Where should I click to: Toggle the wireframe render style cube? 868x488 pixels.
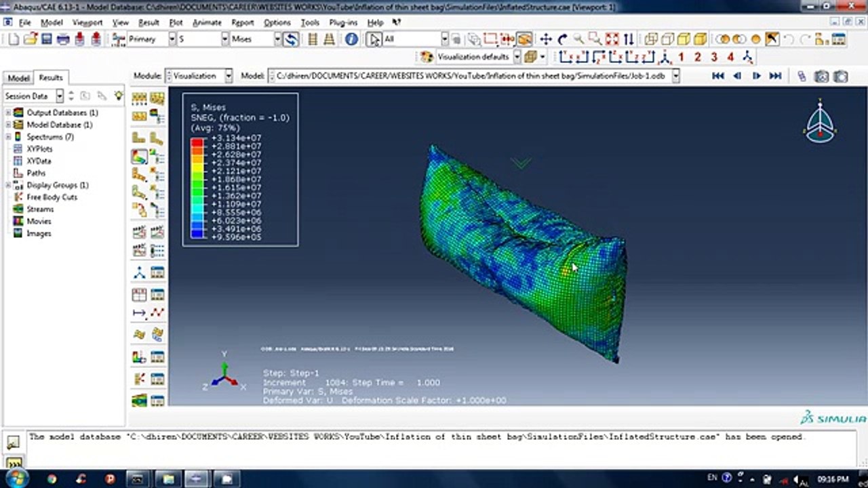tap(651, 39)
